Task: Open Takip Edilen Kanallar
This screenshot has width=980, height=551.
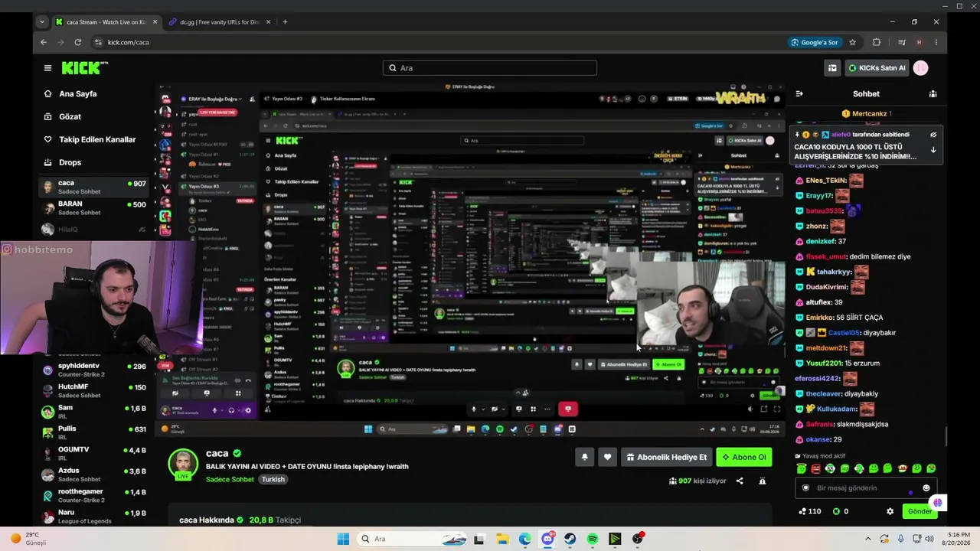Action: [x=97, y=139]
